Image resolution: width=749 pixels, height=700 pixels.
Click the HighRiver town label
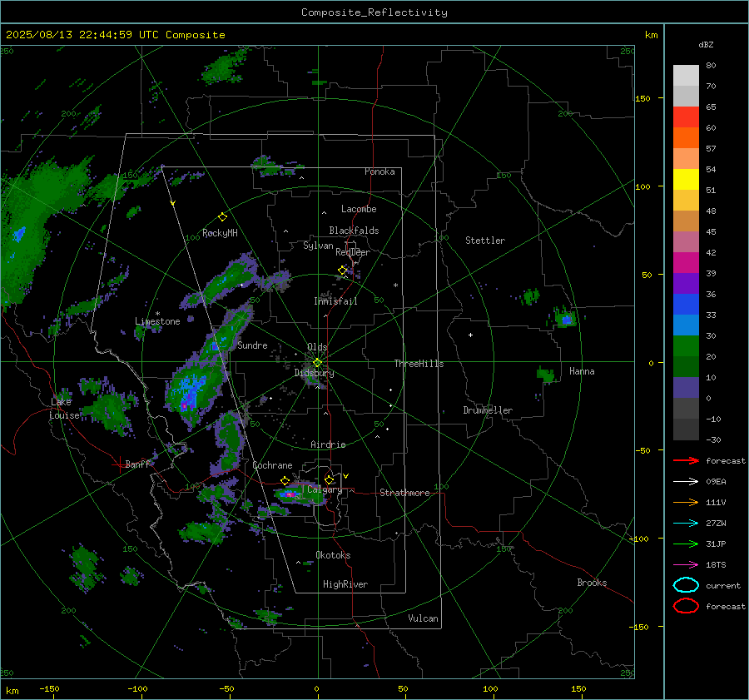[x=345, y=584]
